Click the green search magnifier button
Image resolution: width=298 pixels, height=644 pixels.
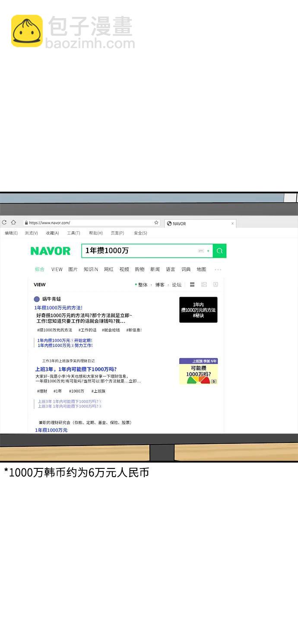coord(219,251)
